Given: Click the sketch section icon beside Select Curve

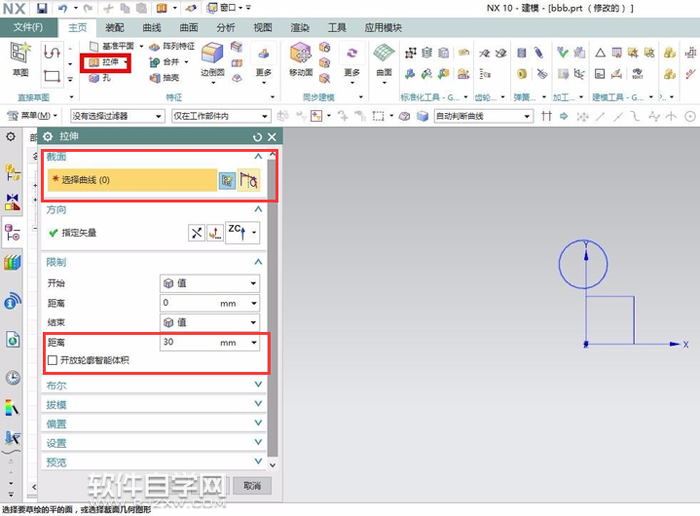Looking at the screenshot, I should [x=227, y=180].
